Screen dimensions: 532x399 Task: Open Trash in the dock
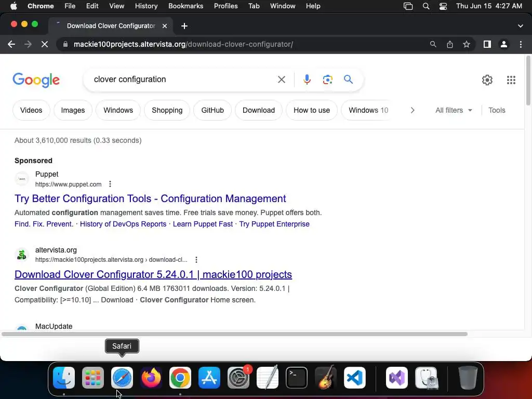pos(468,377)
